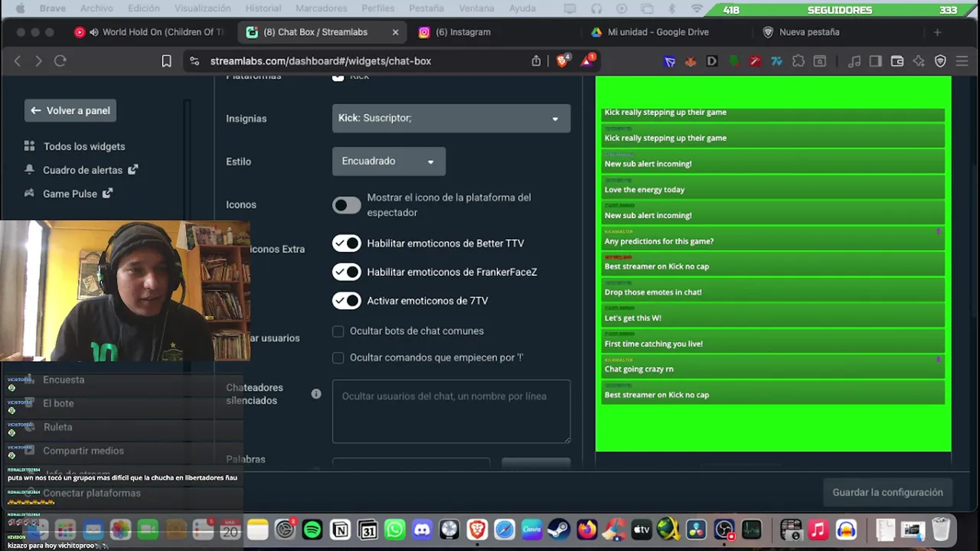980x551 pixels.
Task: Open the Historial menu
Action: (263, 8)
